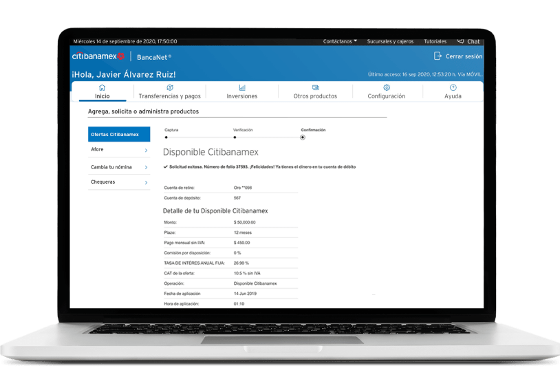Click the interest rate value 26.90 %
This screenshot has width=560, height=392.
tap(241, 263)
